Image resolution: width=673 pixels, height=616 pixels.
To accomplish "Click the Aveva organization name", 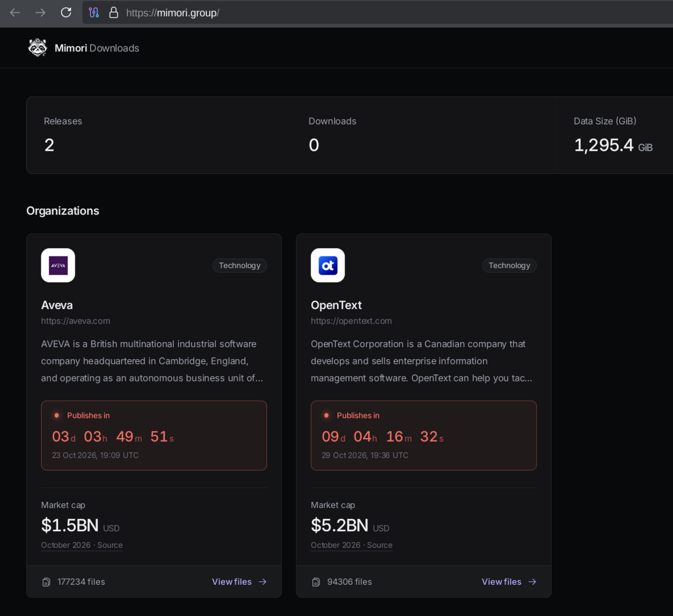I will pos(57,305).
